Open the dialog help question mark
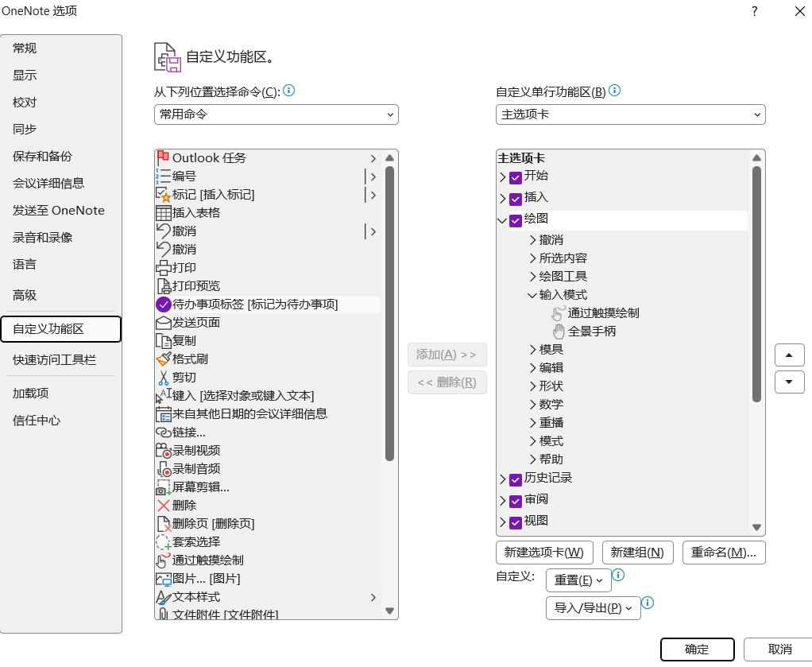The height and width of the screenshot is (667, 812). click(755, 11)
